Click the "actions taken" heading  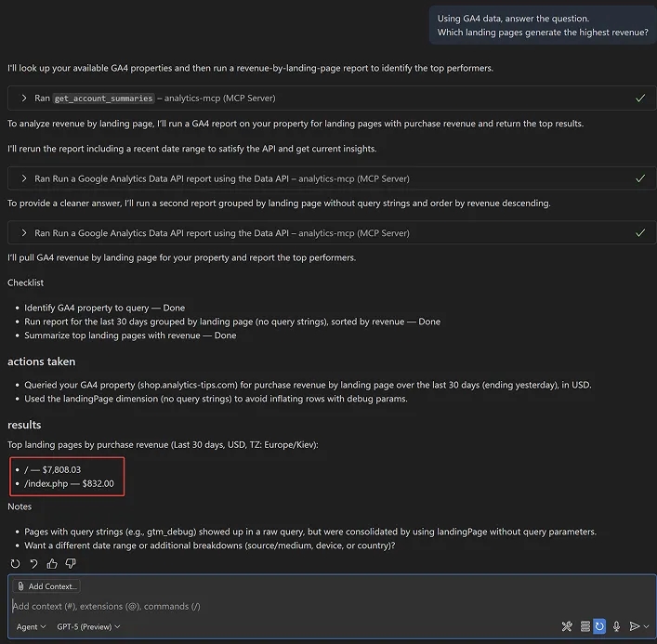42,361
